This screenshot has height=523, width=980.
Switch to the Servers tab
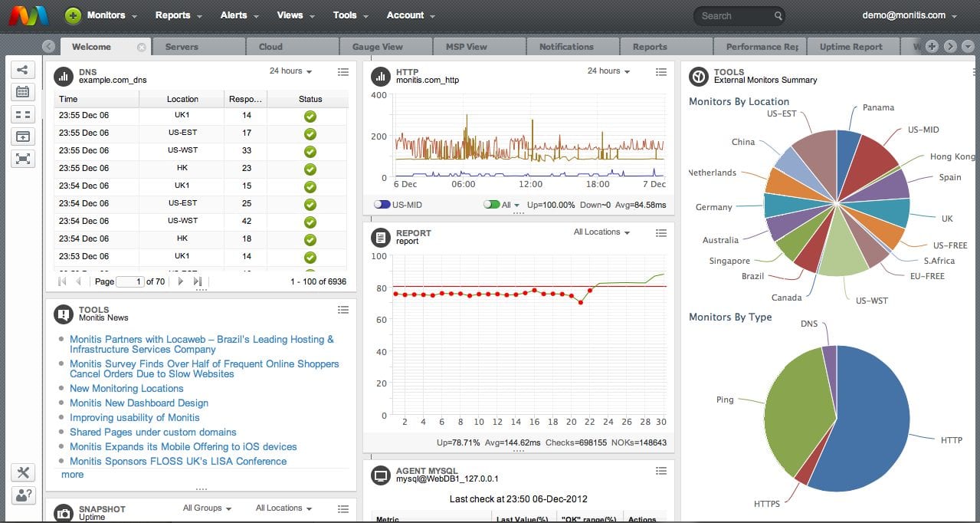[x=198, y=47]
